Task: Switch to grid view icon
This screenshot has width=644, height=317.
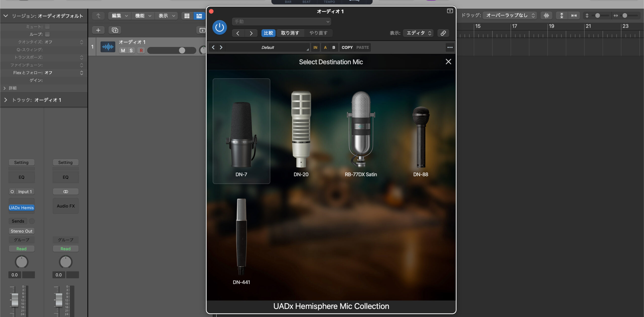Action: [187, 16]
